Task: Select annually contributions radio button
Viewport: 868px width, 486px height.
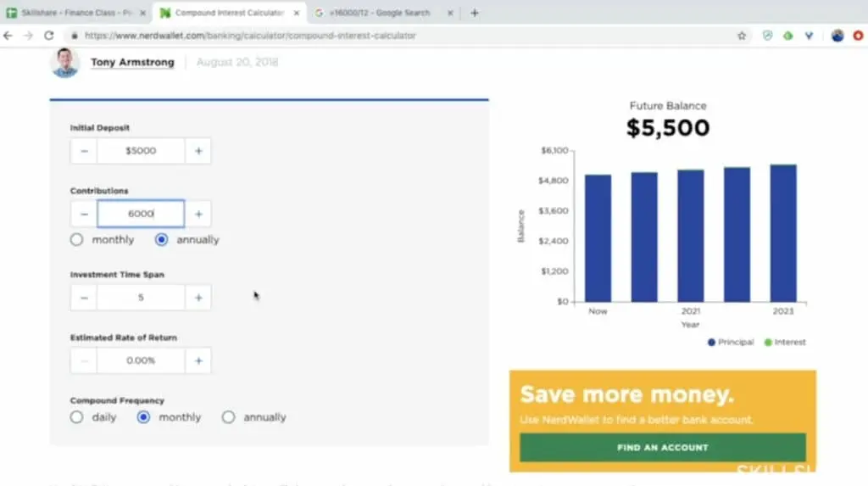Action: coord(161,239)
